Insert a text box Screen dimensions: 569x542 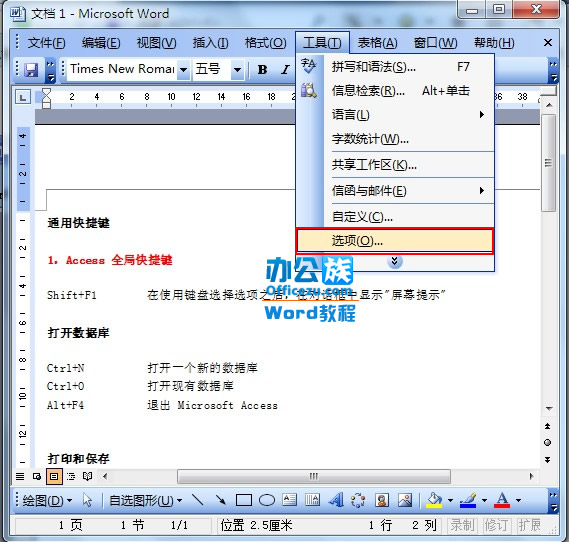[289, 500]
